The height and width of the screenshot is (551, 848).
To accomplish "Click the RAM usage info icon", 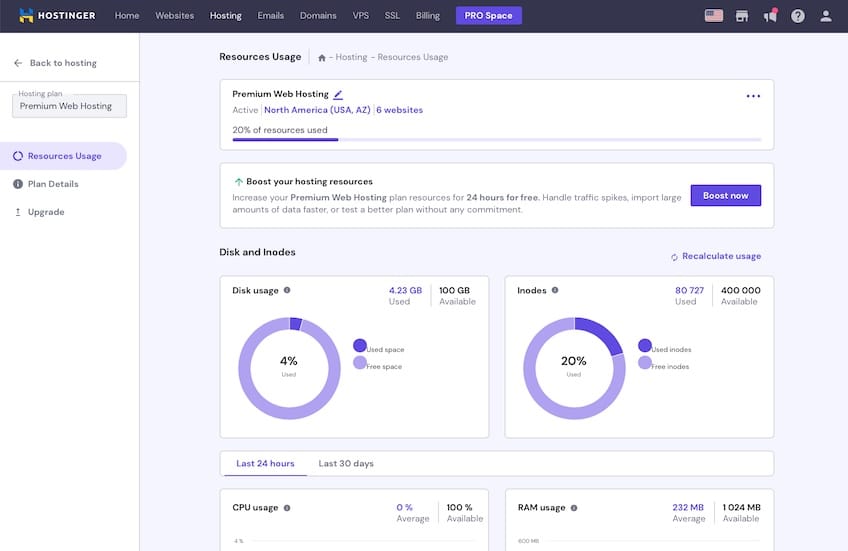I will (x=574, y=508).
